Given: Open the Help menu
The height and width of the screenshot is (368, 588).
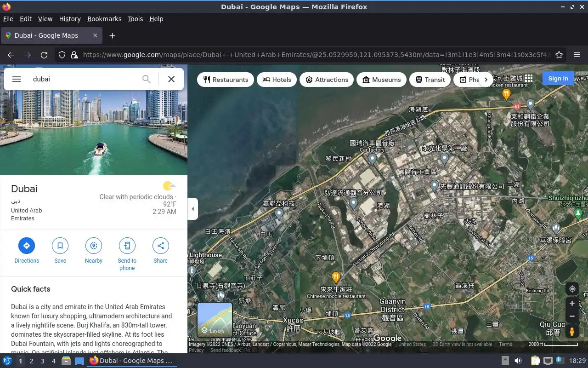Looking at the screenshot, I should coord(156,19).
